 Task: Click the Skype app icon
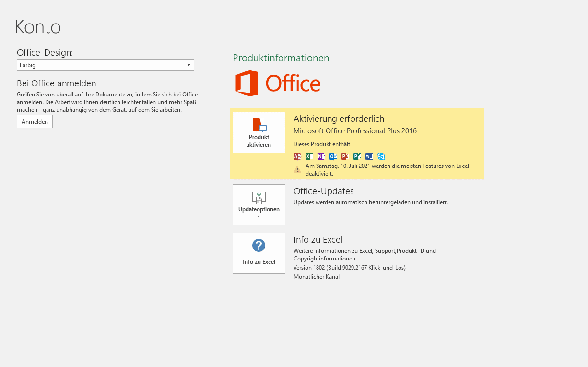pyautogui.click(x=381, y=156)
